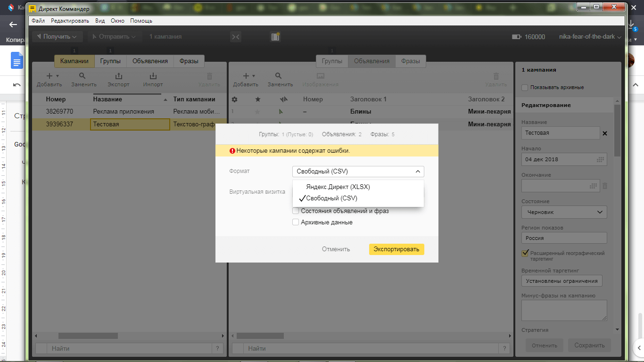This screenshot has width=644, height=362.
Task: Switch to the Фразы tab in the left panel
Action: (189, 61)
